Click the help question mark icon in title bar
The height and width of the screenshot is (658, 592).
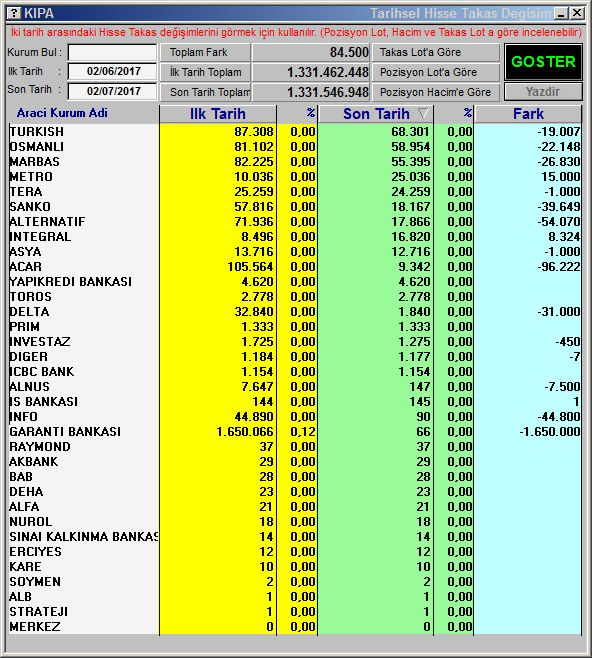pos(14,13)
